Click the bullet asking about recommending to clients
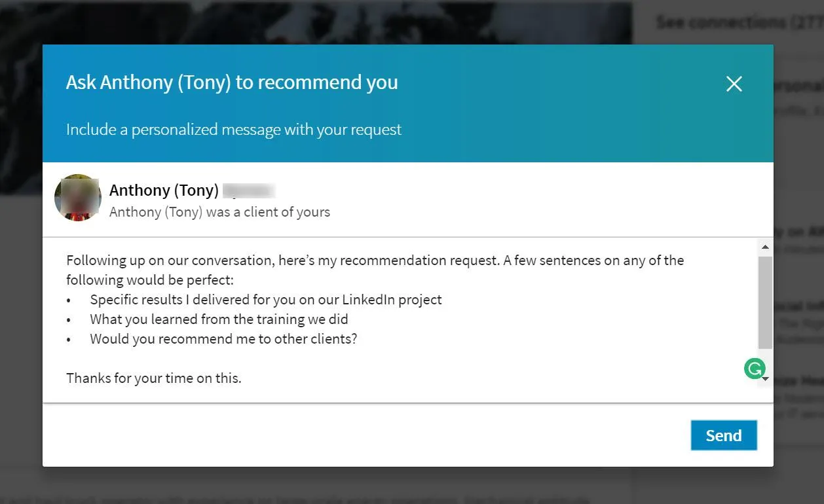The image size is (824, 504). 223,338
